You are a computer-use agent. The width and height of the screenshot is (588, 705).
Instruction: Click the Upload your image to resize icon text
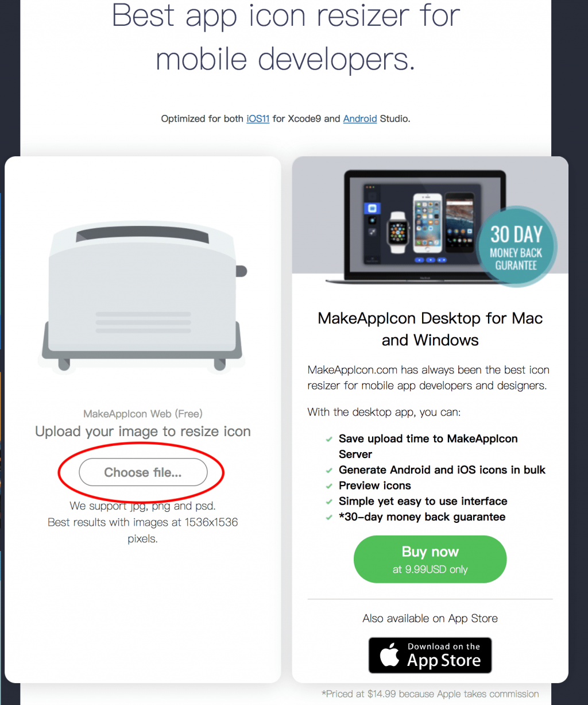click(143, 432)
